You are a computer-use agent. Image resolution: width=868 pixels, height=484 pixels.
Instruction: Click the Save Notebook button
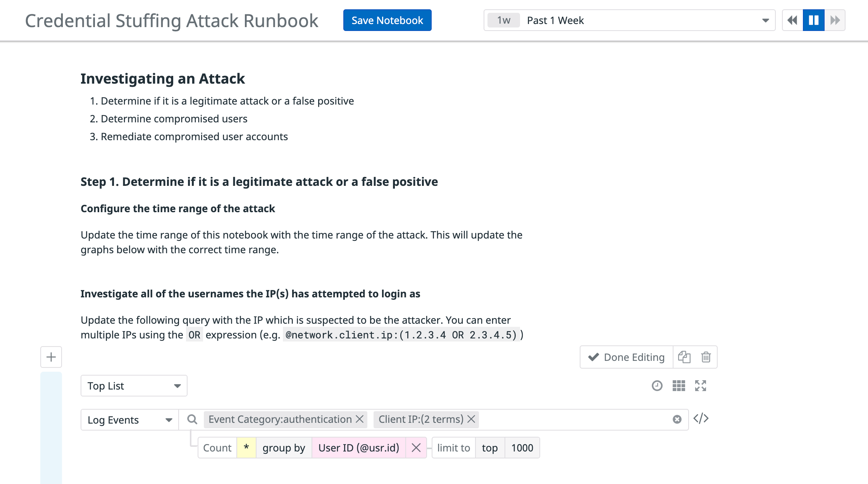pos(387,20)
